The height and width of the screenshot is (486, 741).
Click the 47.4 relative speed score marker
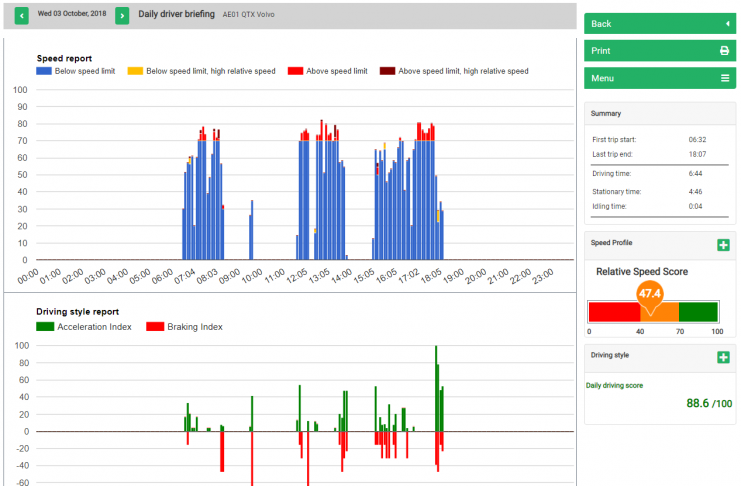pos(650,295)
